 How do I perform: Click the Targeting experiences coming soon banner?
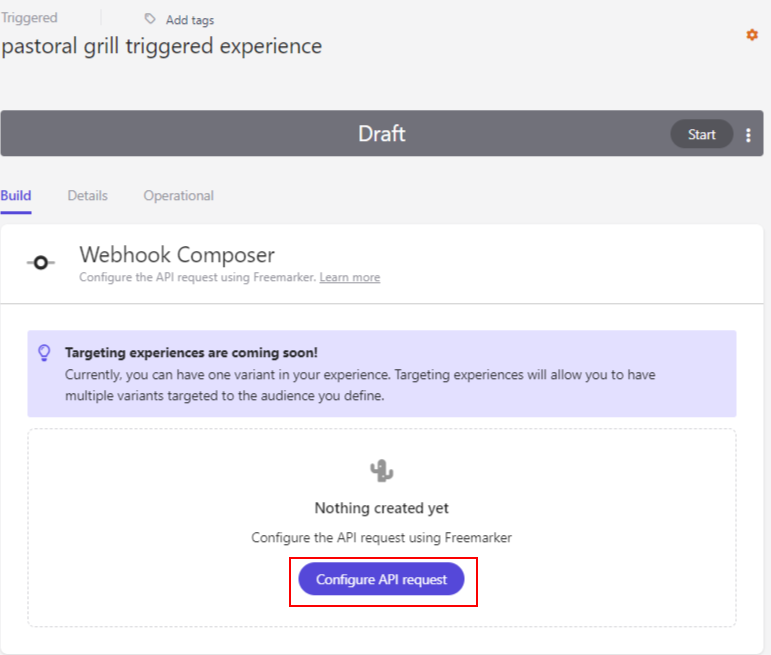pyautogui.click(x=382, y=374)
